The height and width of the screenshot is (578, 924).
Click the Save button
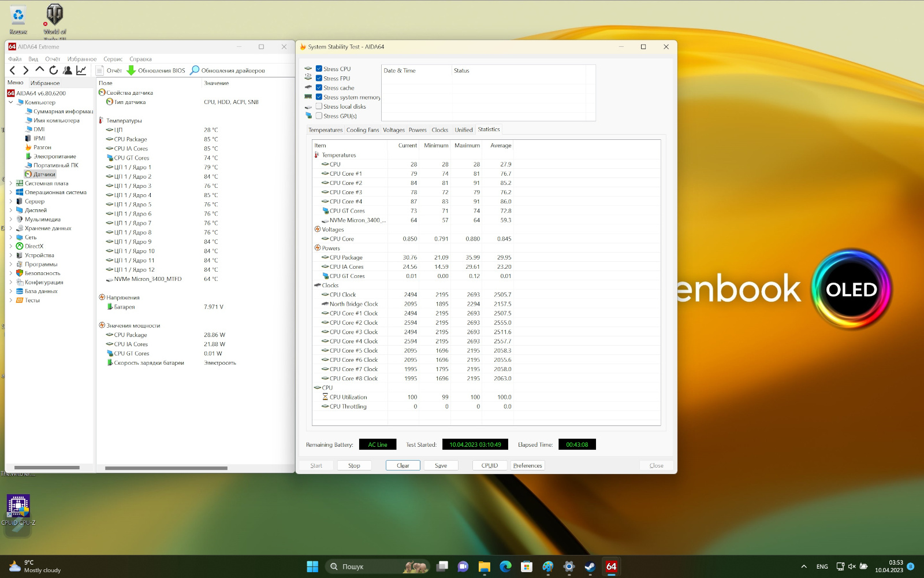click(441, 465)
